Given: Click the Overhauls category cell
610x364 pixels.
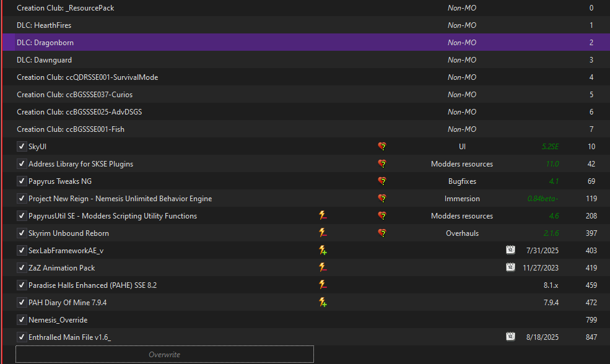Looking at the screenshot, I should click(462, 233).
